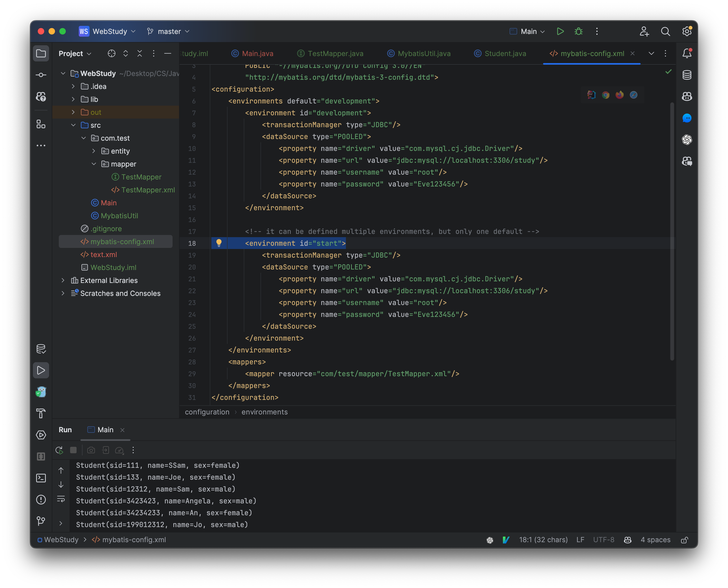Toggle read-only lock icon in status bar
The height and width of the screenshot is (588, 728).
[x=684, y=540]
